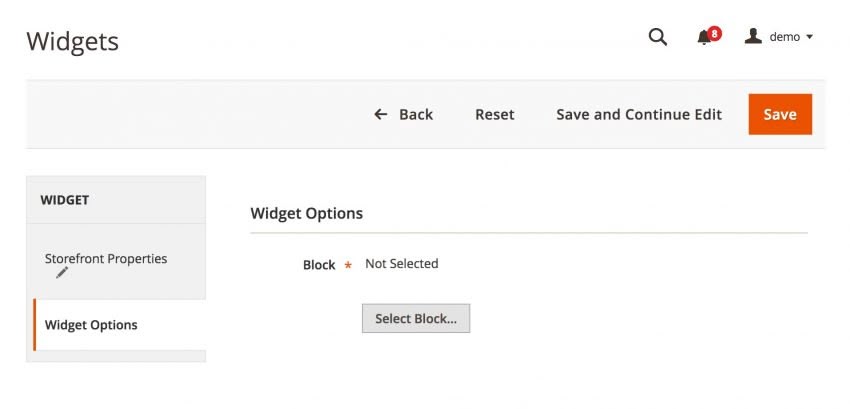Switch to the Storefront Properties tab
Viewport: 850px width, 409px height.
click(x=106, y=259)
